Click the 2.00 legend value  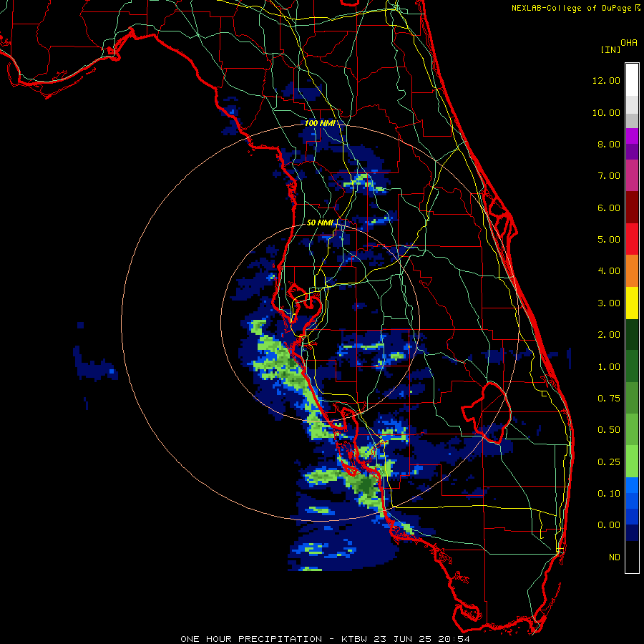609,335
